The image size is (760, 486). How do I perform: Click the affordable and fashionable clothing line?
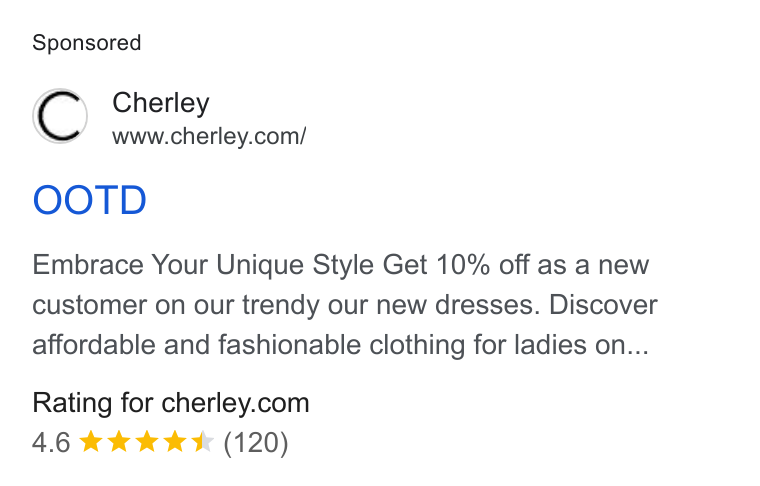(x=340, y=345)
